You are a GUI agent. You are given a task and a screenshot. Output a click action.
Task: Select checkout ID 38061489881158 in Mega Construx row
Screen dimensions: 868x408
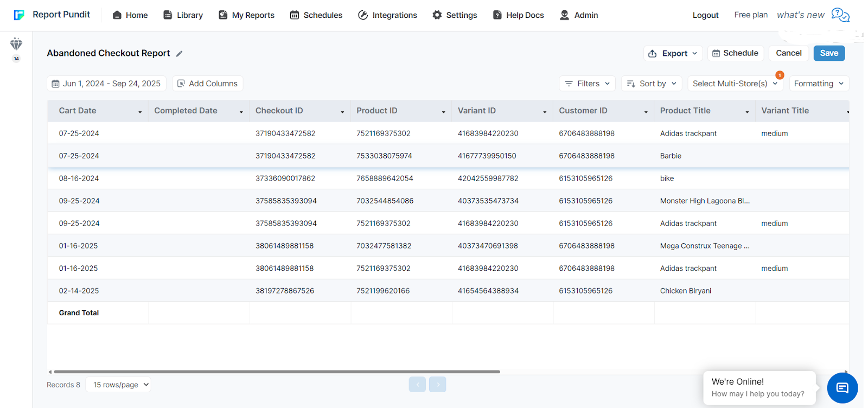click(x=285, y=246)
